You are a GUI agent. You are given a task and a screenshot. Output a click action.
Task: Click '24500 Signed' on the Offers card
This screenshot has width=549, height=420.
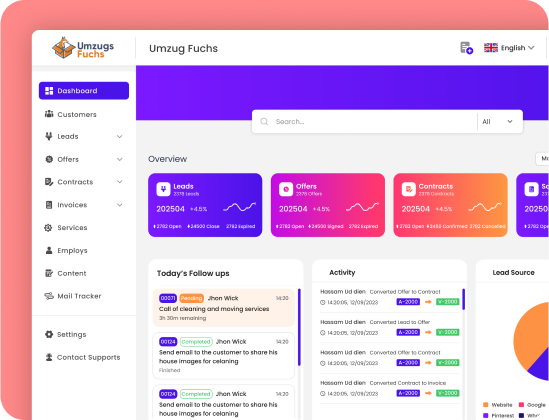click(x=326, y=226)
